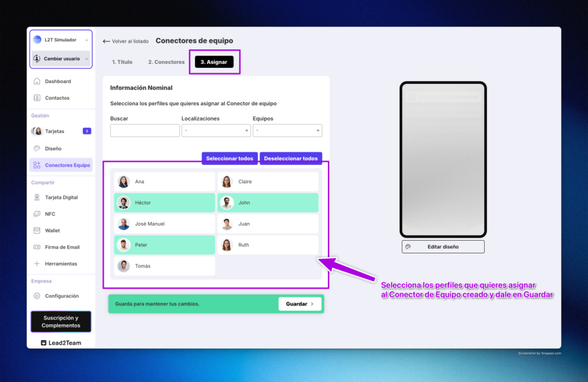Open the Localizaciones dropdown
Viewport: 588px width, 382px height.
tap(216, 131)
